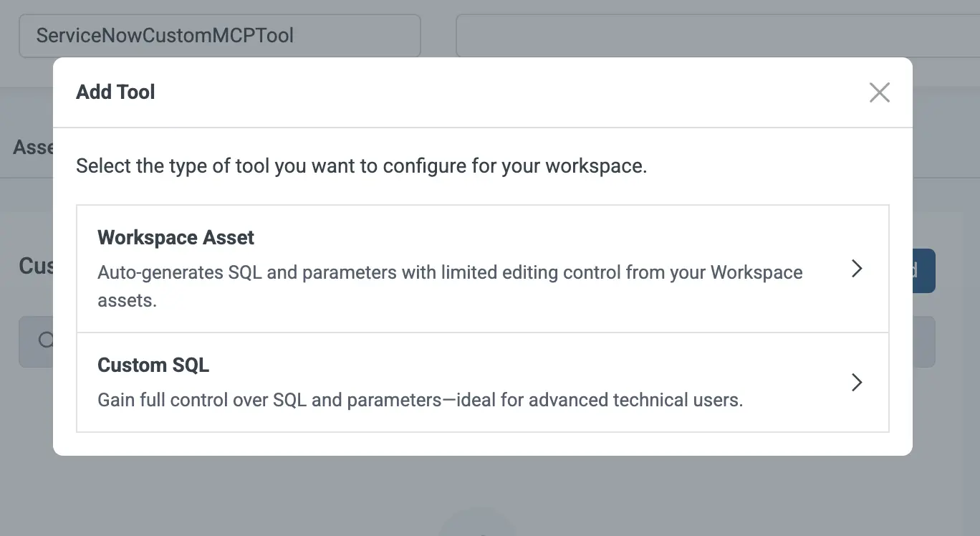The height and width of the screenshot is (536, 980).
Task: Click the Gain full control description text
Action: pyautogui.click(x=420, y=400)
